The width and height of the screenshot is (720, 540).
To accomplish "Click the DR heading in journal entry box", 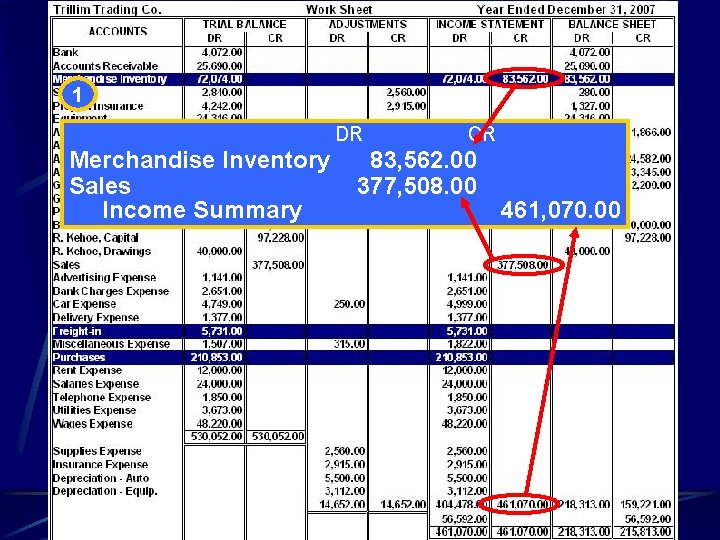I will click(x=349, y=134).
